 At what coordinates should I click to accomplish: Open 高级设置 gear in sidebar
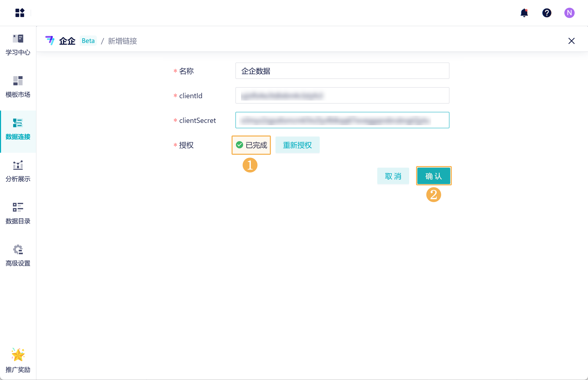tap(18, 256)
